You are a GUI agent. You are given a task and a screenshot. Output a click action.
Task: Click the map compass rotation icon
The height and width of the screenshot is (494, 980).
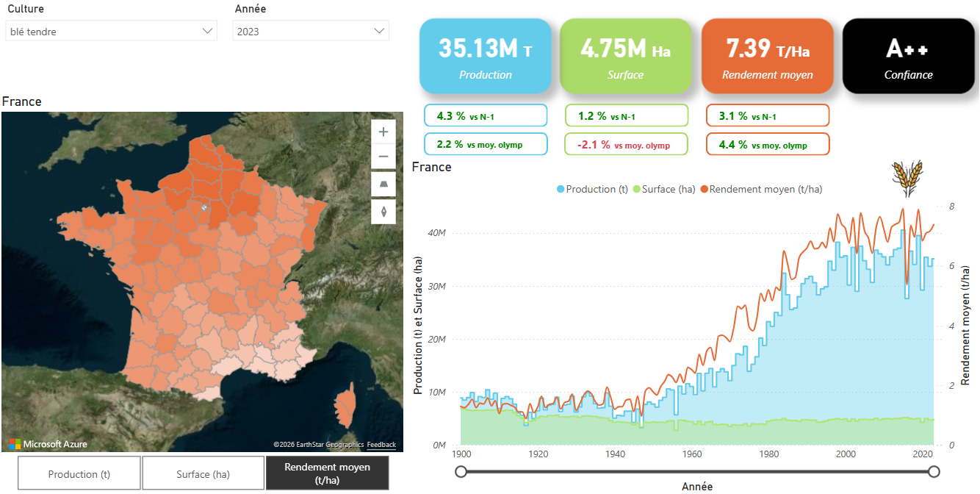383,212
